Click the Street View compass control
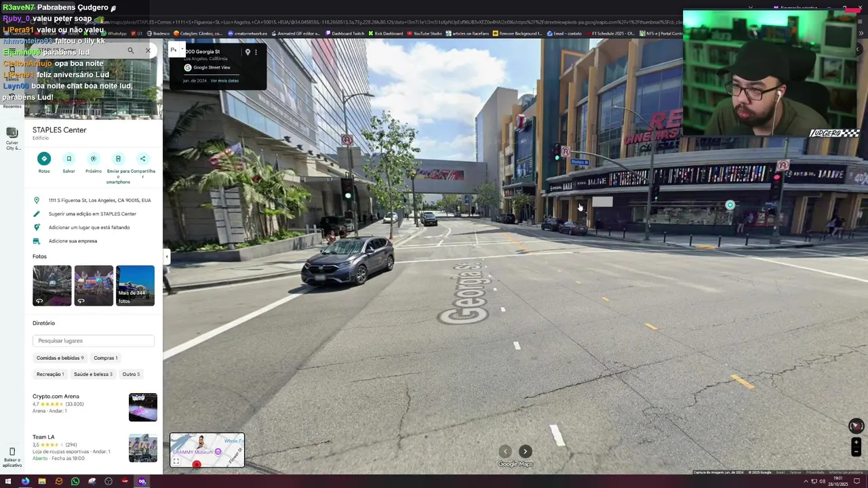868x488 pixels. 856,426
